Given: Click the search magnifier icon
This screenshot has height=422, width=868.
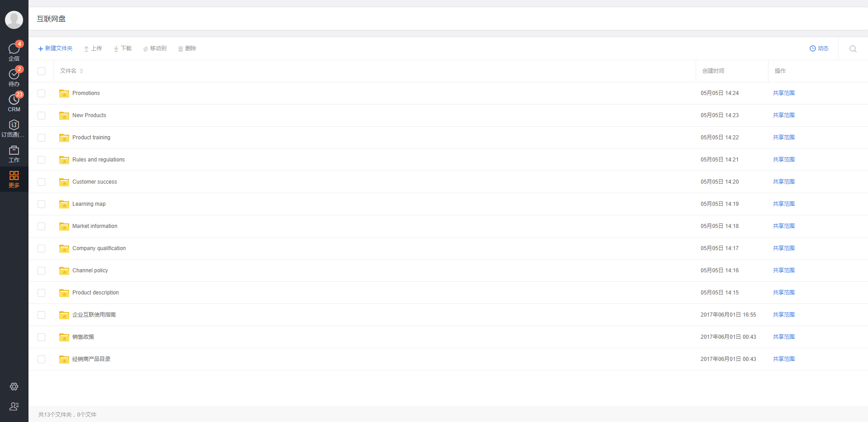Looking at the screenshot, I should 853,49.
